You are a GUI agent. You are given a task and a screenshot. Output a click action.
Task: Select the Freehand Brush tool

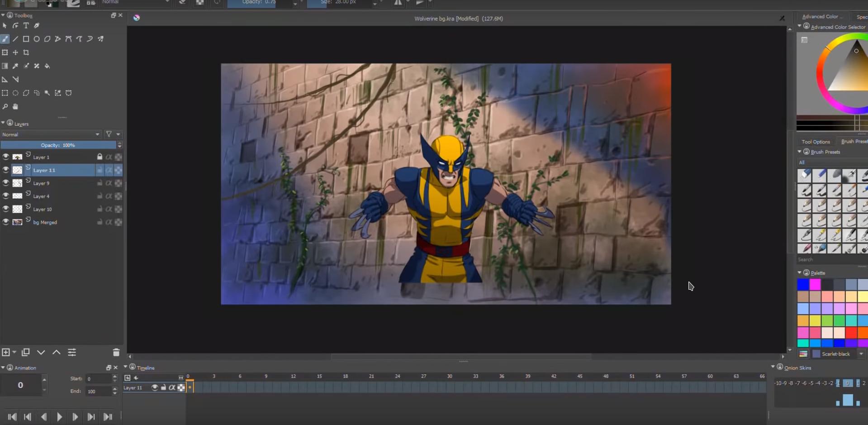(x=5, y=39)
